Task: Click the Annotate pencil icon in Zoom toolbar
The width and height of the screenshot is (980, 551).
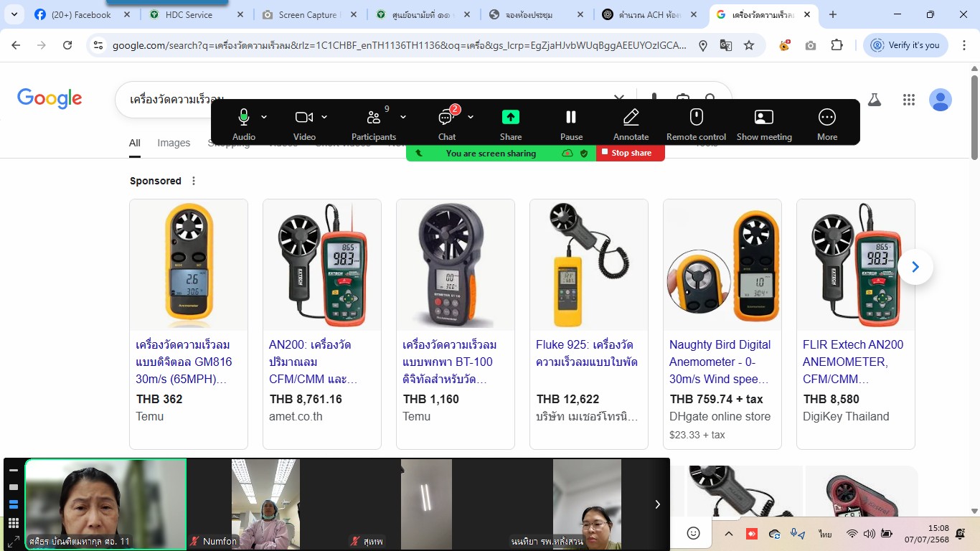Action: (x=631, y=118)
